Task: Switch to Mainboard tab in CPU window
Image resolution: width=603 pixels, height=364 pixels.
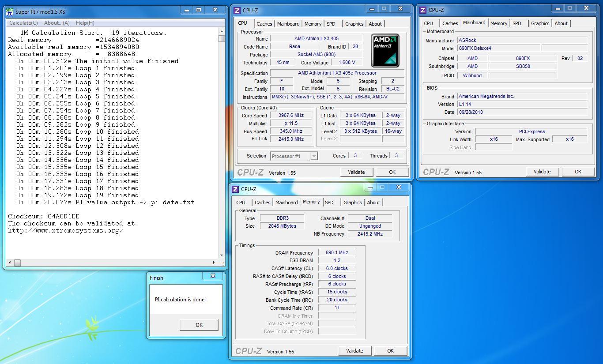Action: point(288,24)
